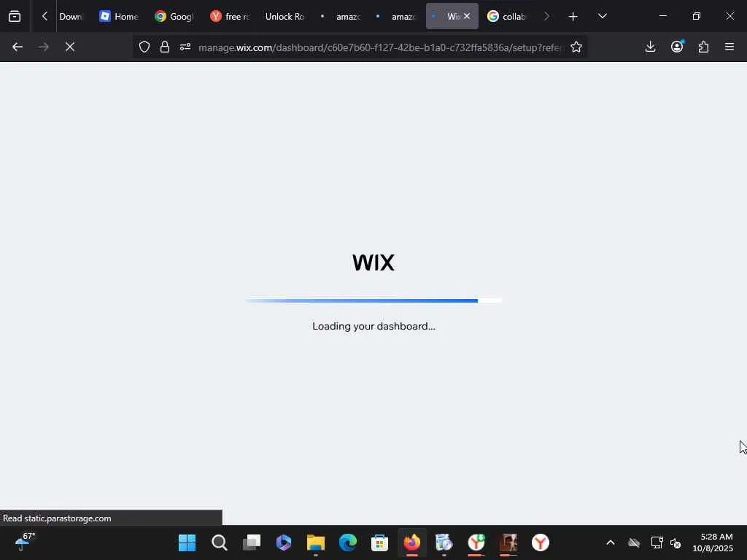Open the Firefox account menu
Screen dimensions: 747x560
677,47
